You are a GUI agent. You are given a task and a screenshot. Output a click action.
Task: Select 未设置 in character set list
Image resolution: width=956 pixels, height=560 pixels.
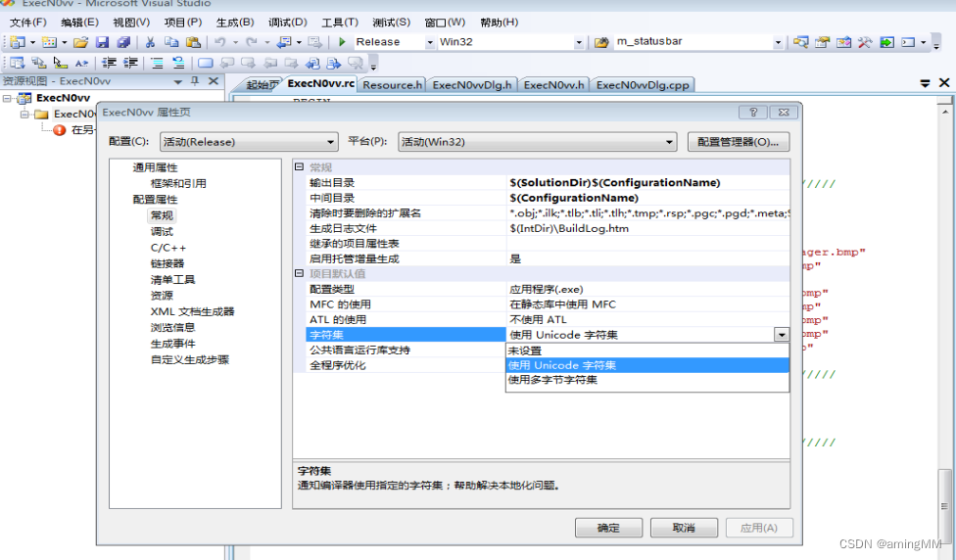pos(647,351)
